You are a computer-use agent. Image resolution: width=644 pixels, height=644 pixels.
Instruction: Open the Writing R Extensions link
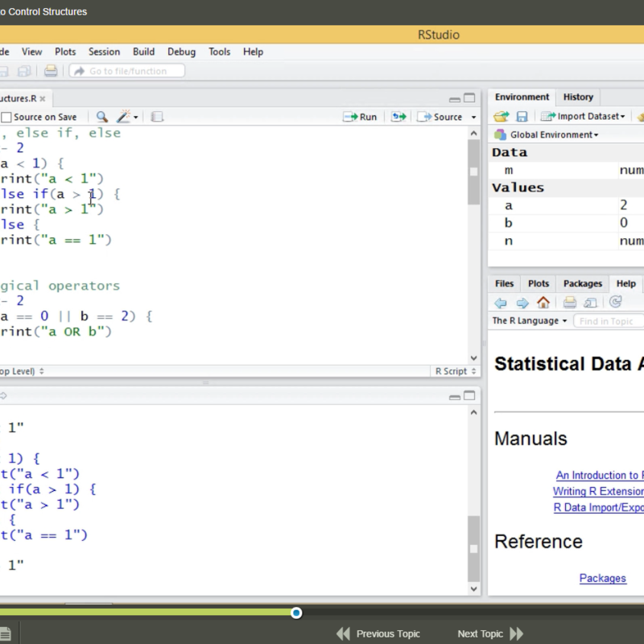click(x=598, y=491)
